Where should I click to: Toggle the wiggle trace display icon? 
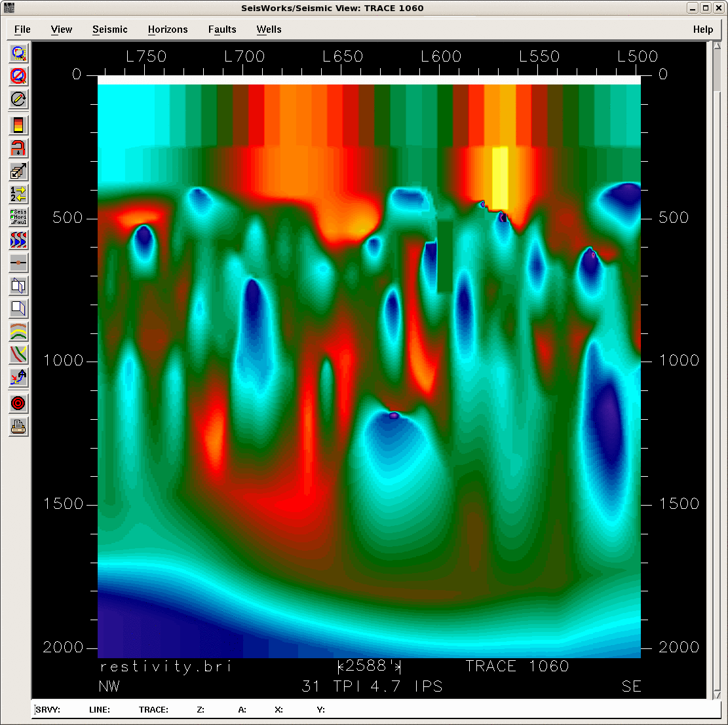point(18,240)
